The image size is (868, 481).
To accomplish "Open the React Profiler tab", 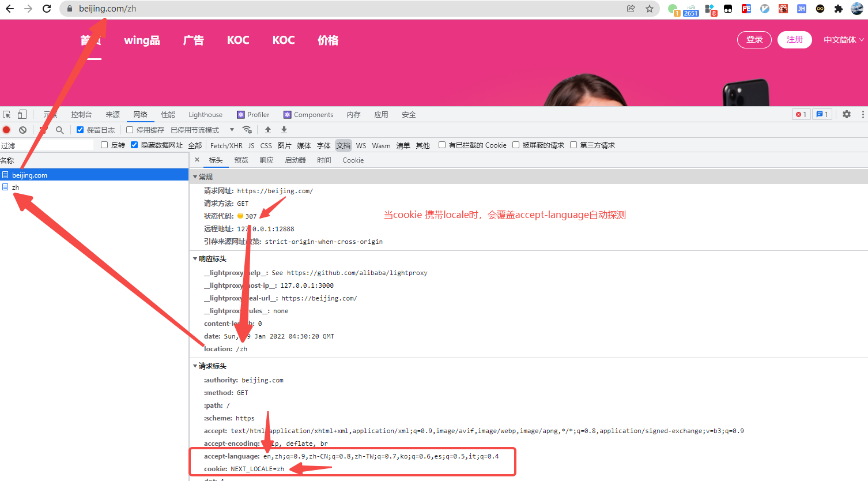I will pos(253,114).
